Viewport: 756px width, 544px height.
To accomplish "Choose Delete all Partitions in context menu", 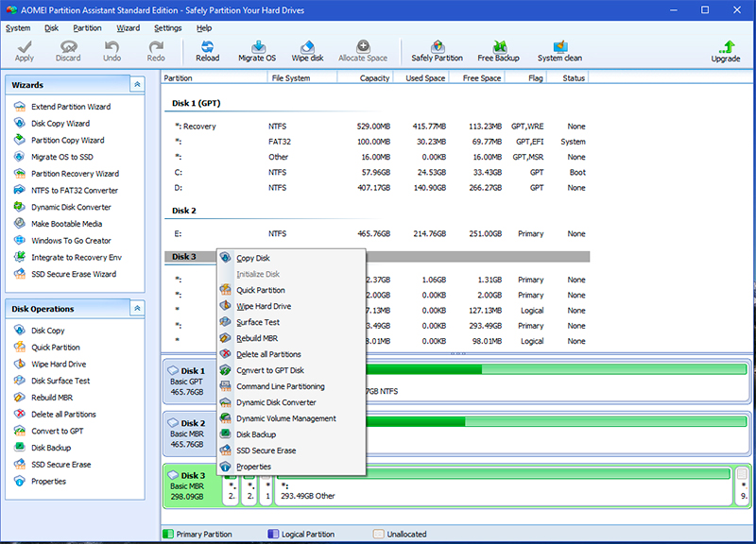I will click(x=291, y=354).
